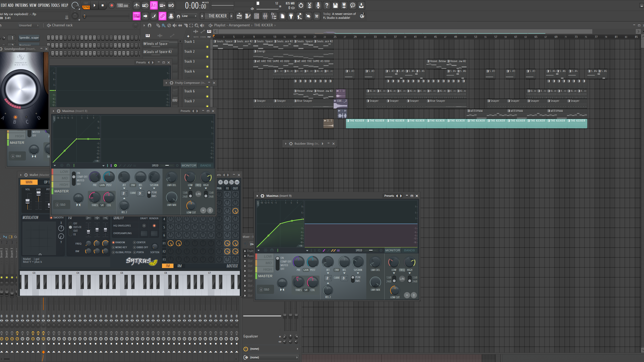Switch to MAIN tab in Sytrus

click(x=29, y=182)
